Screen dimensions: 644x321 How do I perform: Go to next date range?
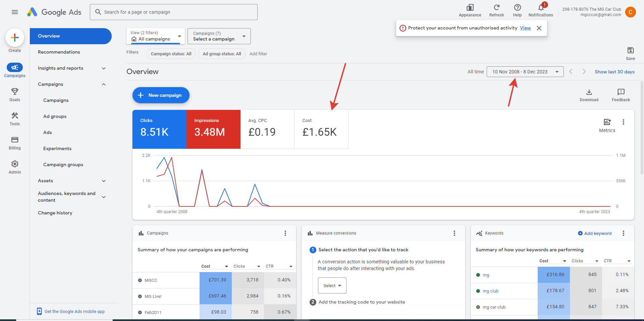(584, 72)
